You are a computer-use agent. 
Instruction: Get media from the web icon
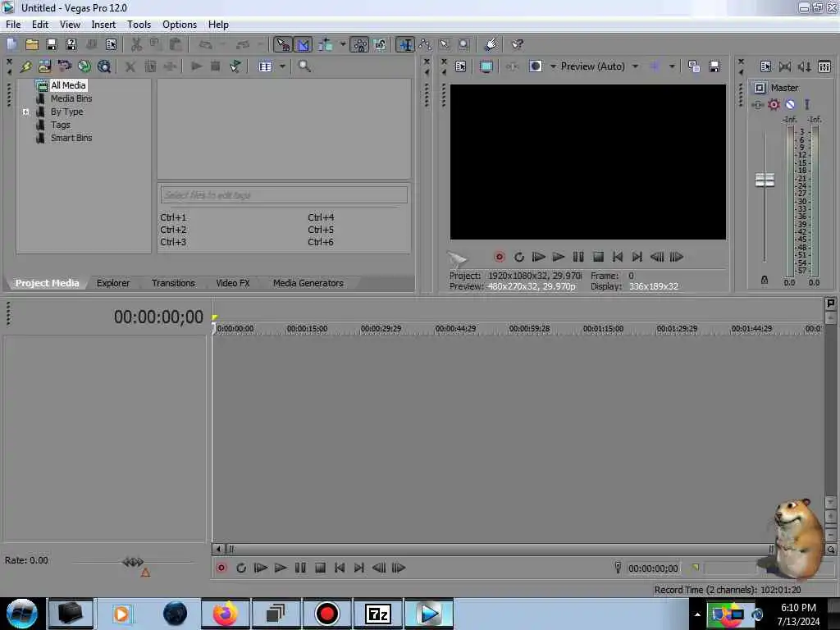104,66
